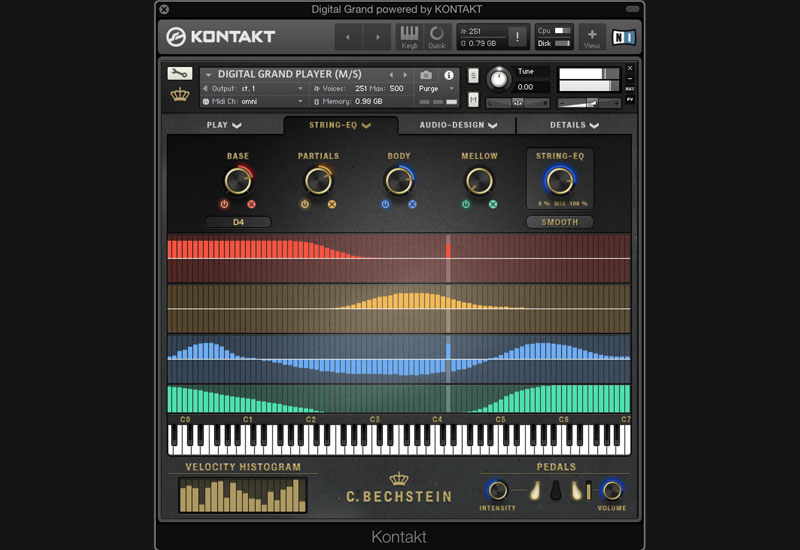Image resolution: width=800 pixels, height=550 pixels.
Task: Click the BASE knob
Action: coord(238,181)
